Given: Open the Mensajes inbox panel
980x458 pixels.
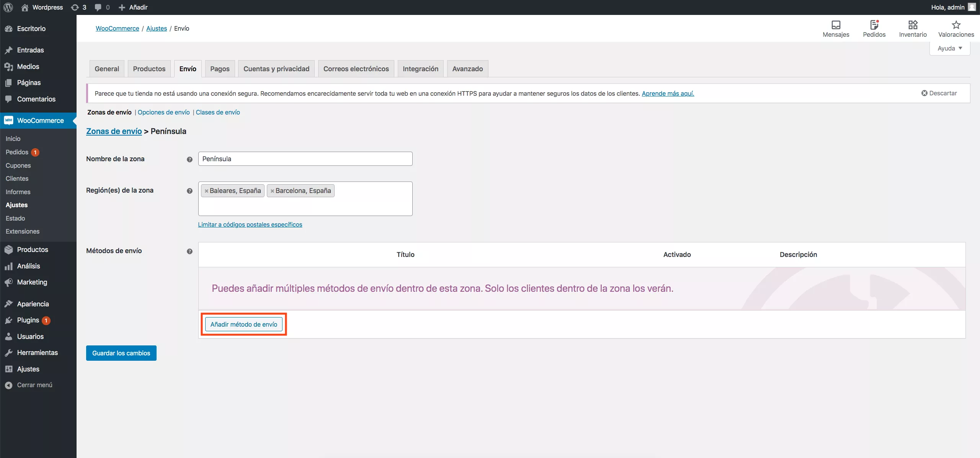Looking at the screenshot, I should tap(836, 29).
